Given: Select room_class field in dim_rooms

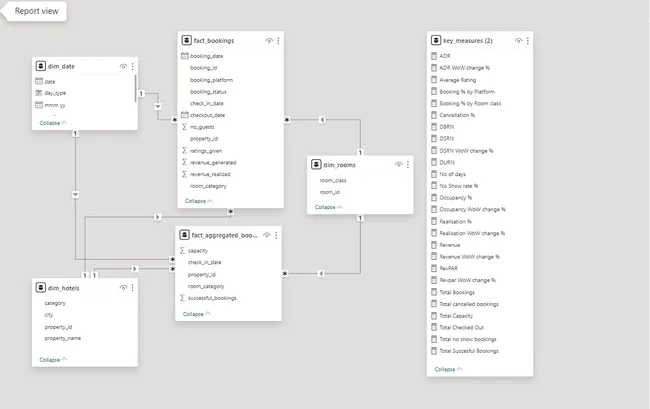Looking at the screenshot, I should tap(333, 180).
